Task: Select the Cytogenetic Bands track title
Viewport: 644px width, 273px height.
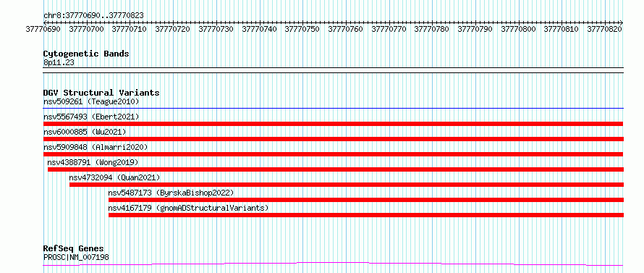Action: click(86, 54)
